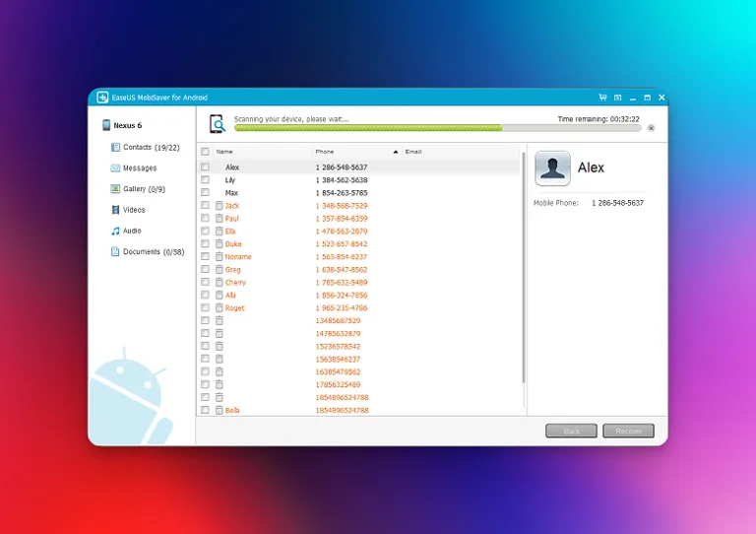Screen dimensions: 756x534
Task: Toggle Phone column sort arrow
Action: click(396, 152)
